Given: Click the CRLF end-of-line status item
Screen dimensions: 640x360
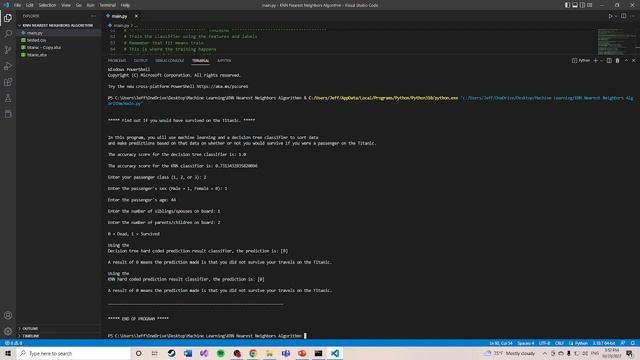Looking at the screenshot, I should pos(559,343).
